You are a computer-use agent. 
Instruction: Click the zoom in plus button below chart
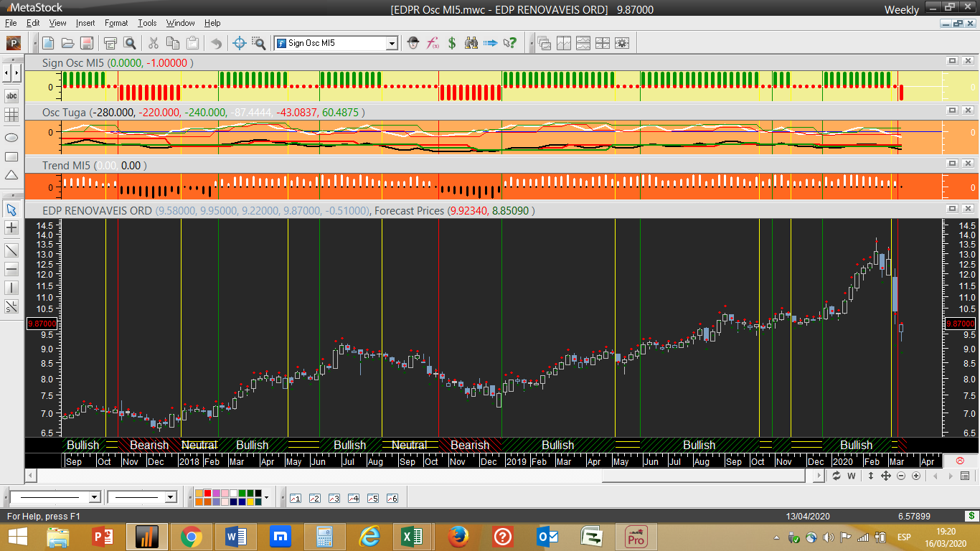pos(916,476)
